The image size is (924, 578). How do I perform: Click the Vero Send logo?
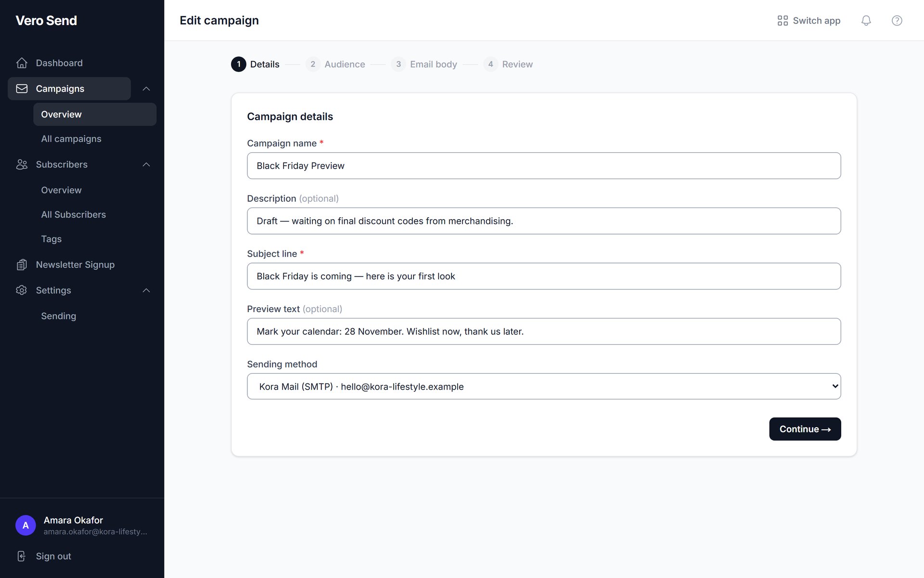[46, 20]
